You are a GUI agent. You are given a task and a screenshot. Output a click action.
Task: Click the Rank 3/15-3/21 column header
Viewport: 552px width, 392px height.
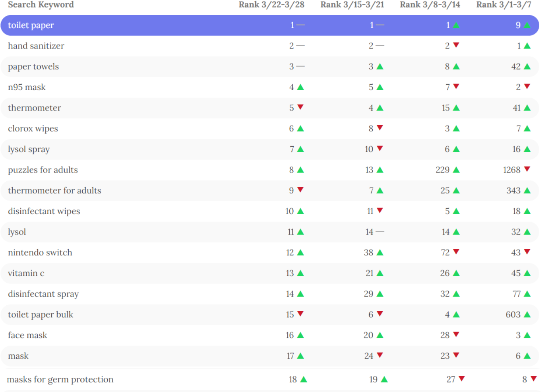point(352,5)
